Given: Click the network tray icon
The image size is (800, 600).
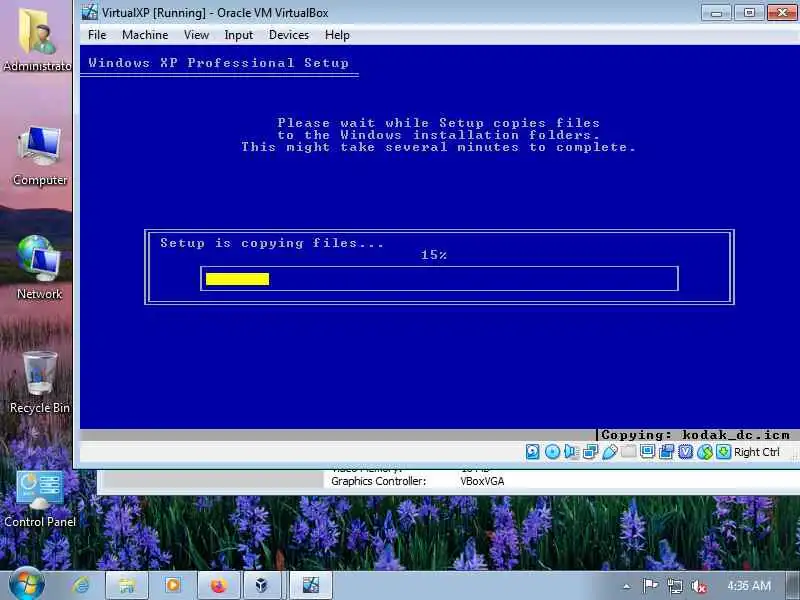Looking at the screenshot, I should tap(674, 586).
